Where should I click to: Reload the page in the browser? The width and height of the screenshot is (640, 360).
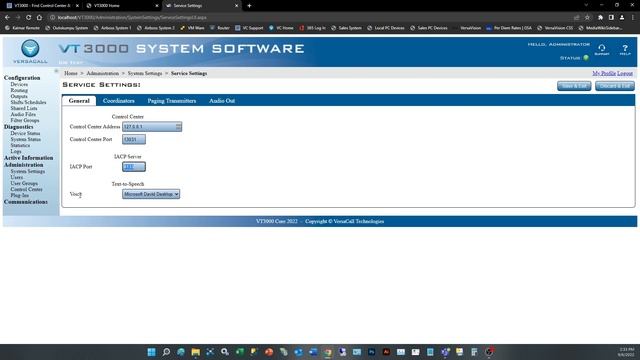tap(28, 18)
